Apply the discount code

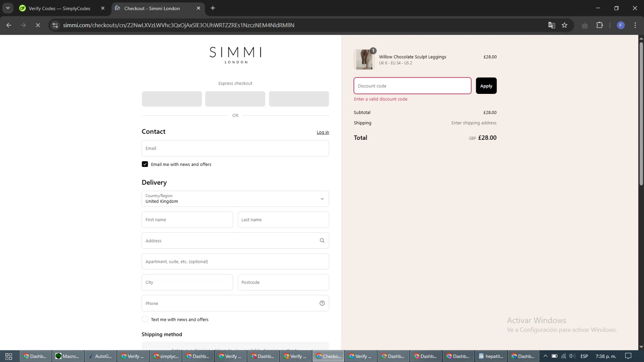click(486, 86)
